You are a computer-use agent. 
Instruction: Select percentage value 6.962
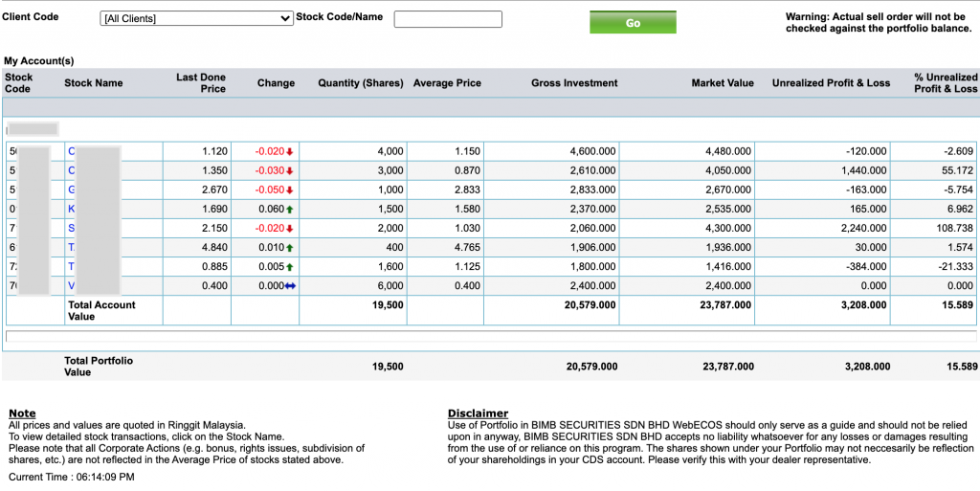pos(961,210)
